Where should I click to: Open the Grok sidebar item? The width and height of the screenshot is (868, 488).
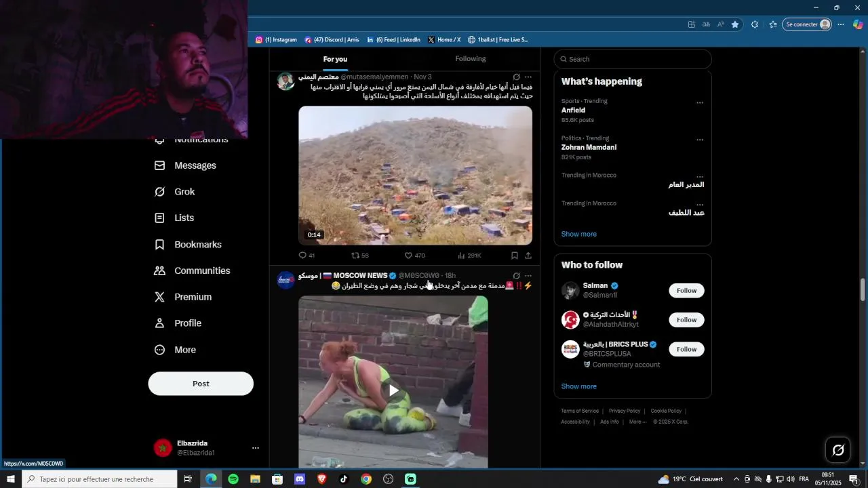pos(175,192)
